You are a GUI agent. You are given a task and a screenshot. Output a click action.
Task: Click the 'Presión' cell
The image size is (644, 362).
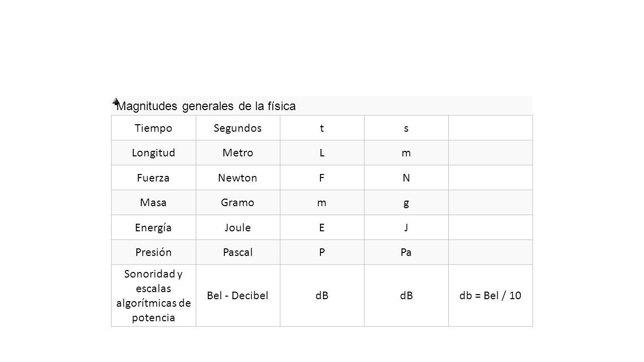click(153, 252)
